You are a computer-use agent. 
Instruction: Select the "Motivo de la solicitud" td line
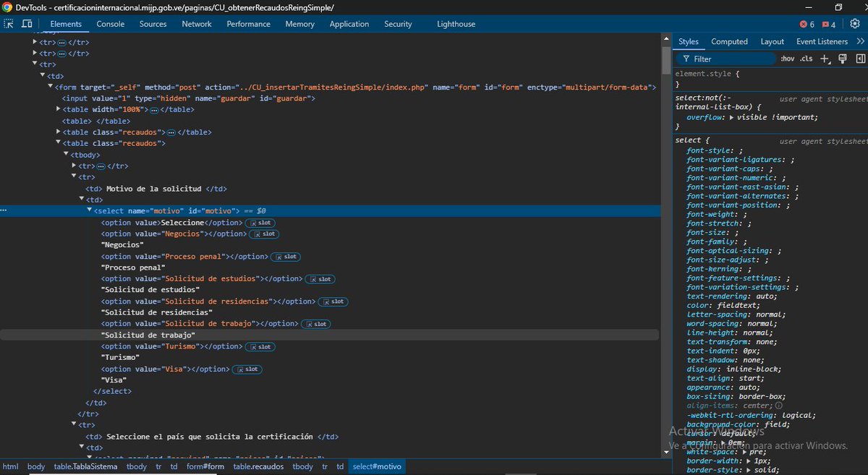pos(157,189)
